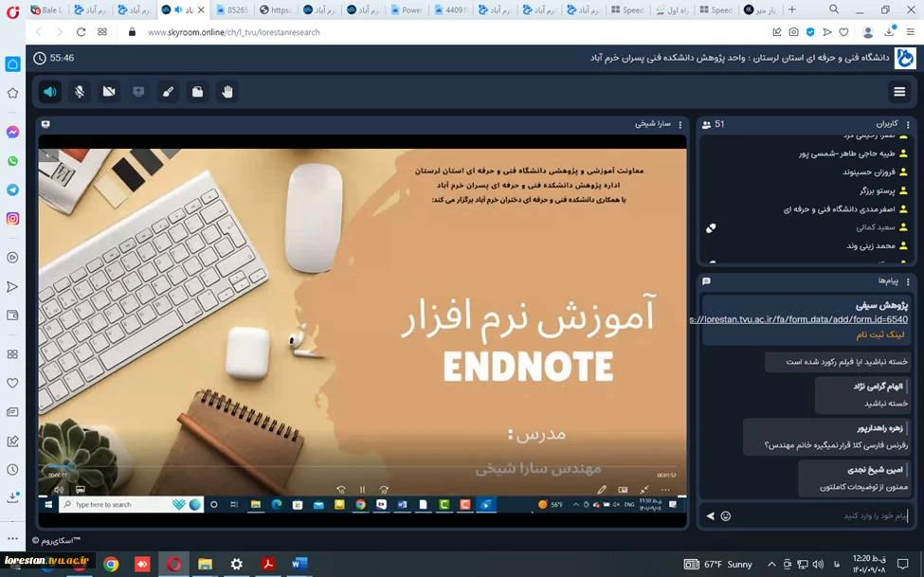
Task: Search tabs with magnifier icon
Action: (834, 9)
